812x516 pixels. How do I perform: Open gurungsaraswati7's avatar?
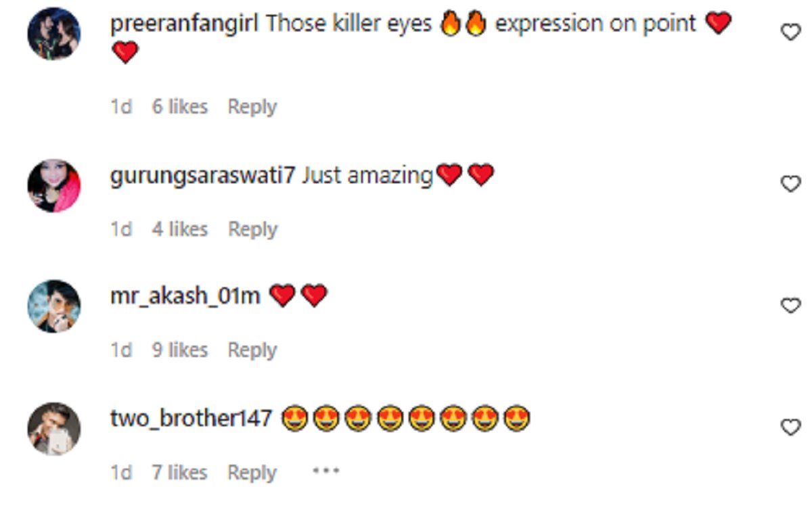point(54,185)
